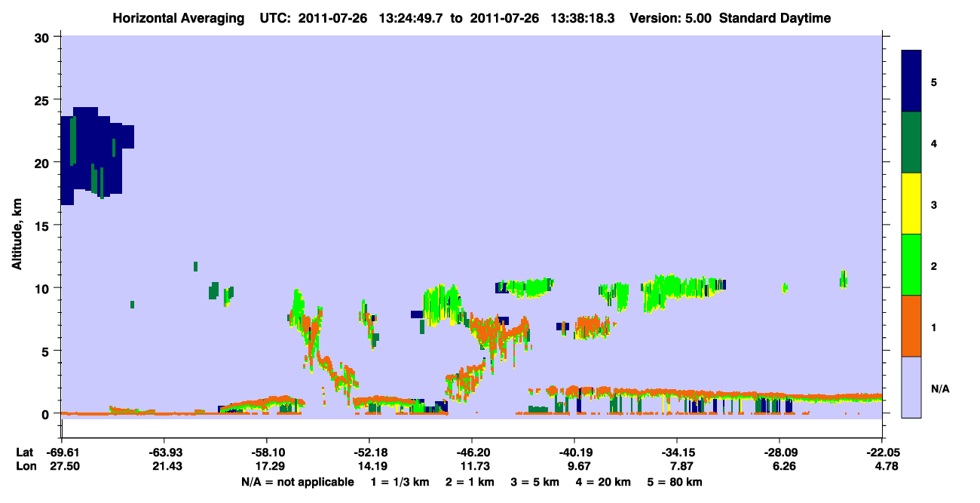Image resolution: width=980 pixels, height=503 pixels.
Task: Click the y-axis tick label 10
Action: point(44,288)
